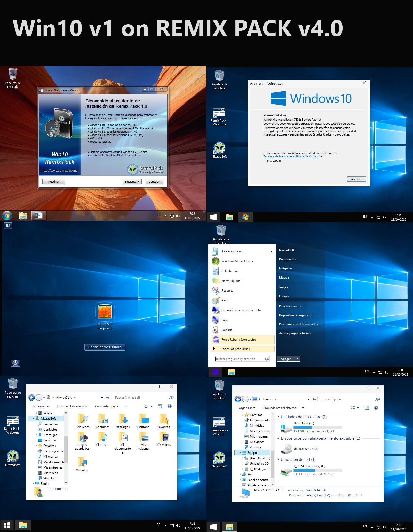
Task: Click the blue Help icon in the Explorer toolbar
Action: pos(170,406)
